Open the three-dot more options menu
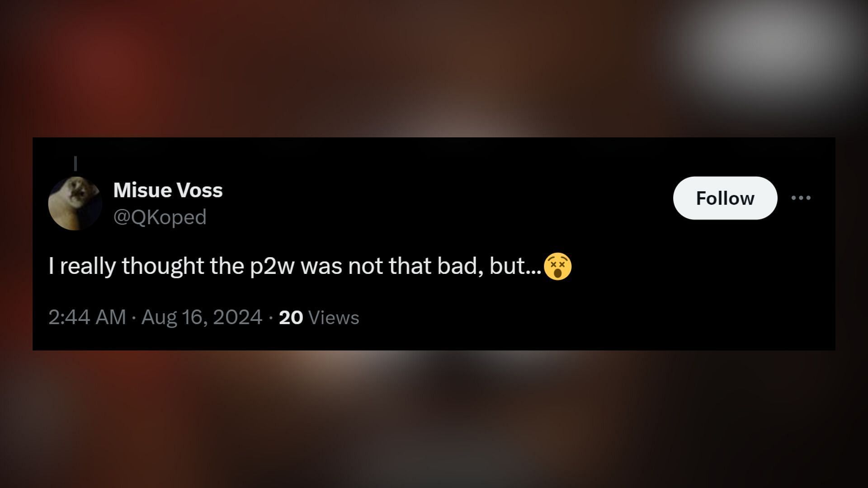The width and height of the screenshot is (868, 488). (x=801, y=198)
